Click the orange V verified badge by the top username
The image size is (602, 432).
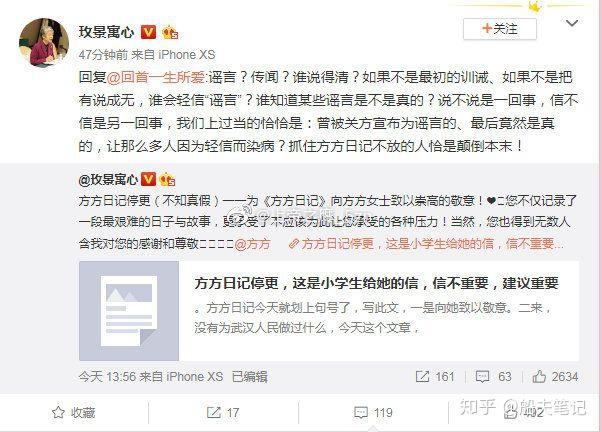click(149, 32)
